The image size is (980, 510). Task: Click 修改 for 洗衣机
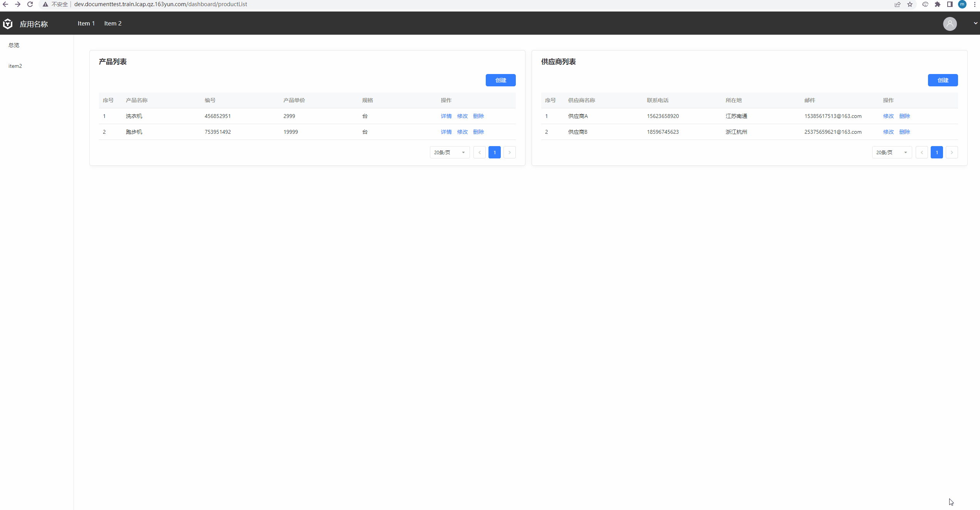click(462, 116)
